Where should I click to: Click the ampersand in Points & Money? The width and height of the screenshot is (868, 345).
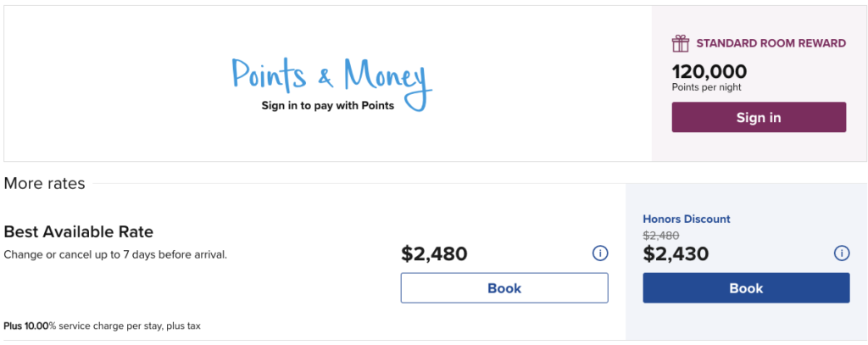[326, 79]
